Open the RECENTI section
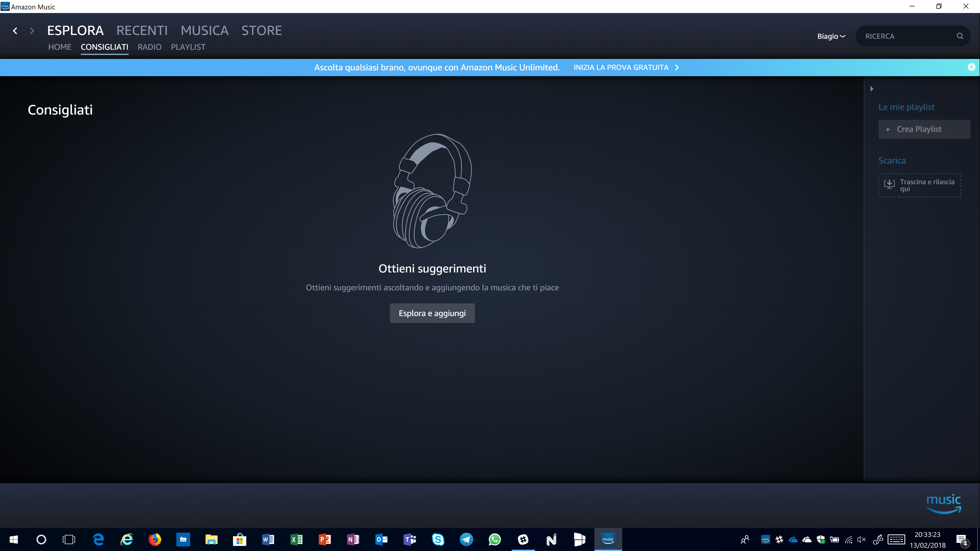980x551 pixels. 142,30
